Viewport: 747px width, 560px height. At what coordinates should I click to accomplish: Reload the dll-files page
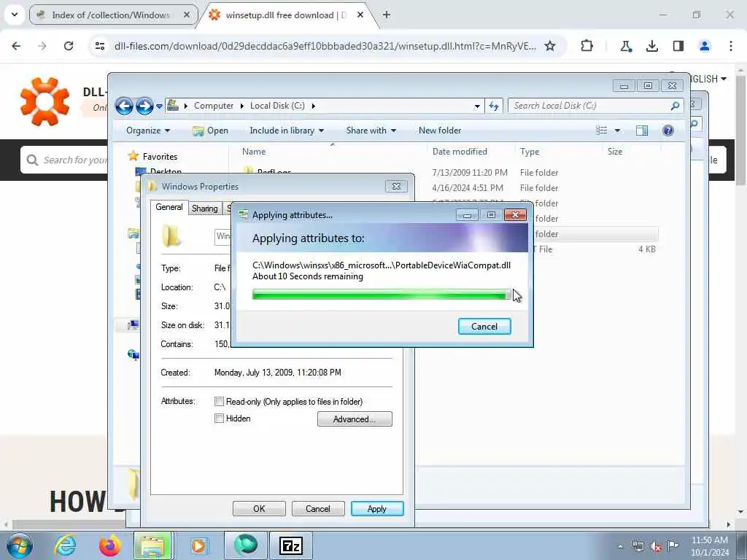69,46
